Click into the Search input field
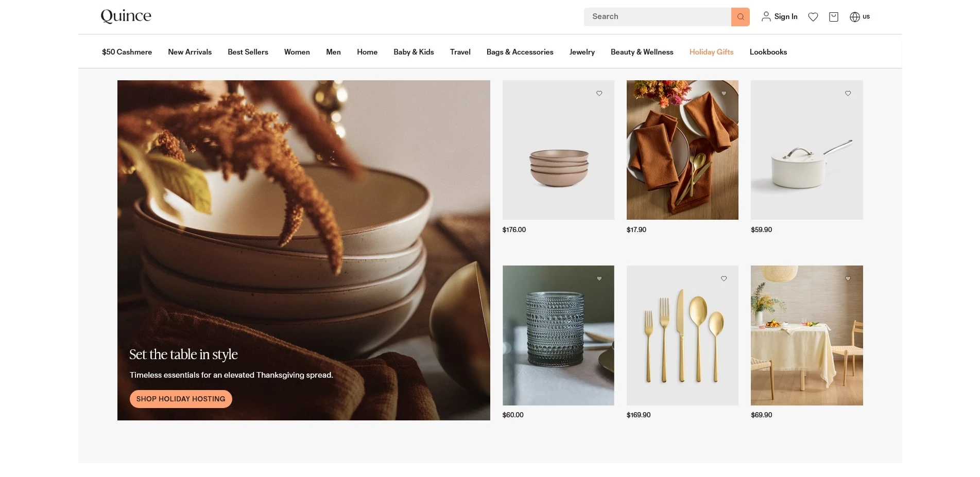 657,17
